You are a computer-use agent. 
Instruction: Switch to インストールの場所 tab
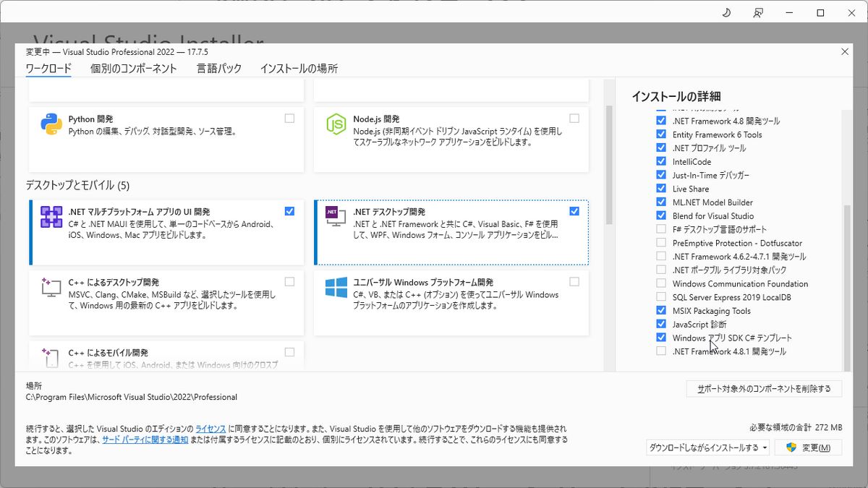click(x=299, y=69)
